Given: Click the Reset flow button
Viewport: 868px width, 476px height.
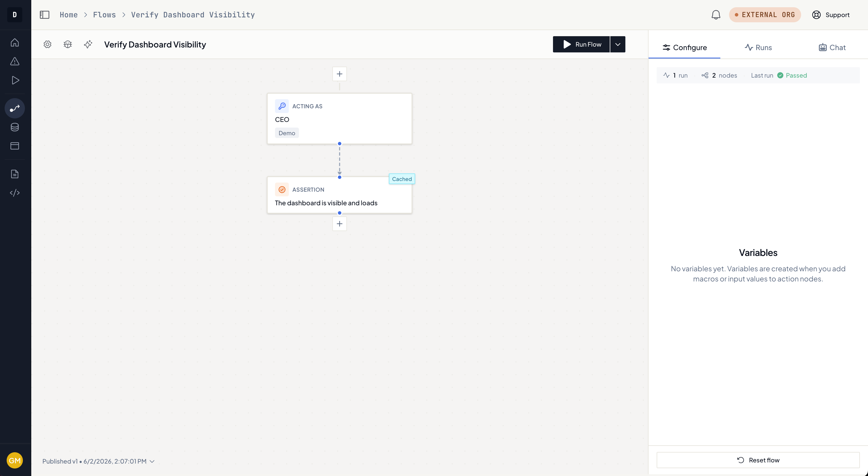Looking at the screenshot, I should point(758,460).
